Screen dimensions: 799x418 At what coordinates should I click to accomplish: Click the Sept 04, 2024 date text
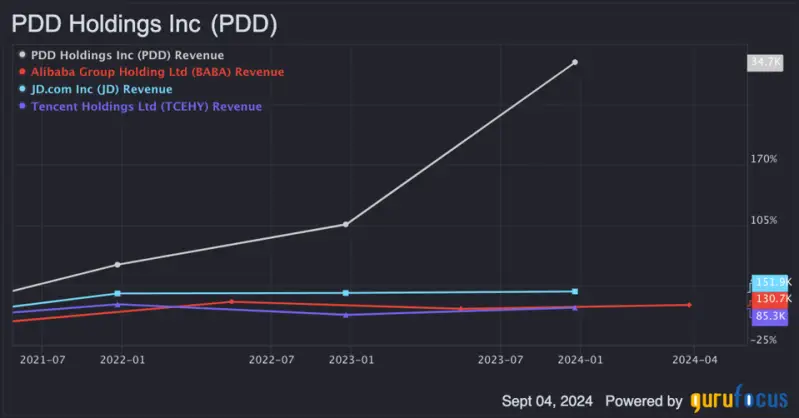[x=547, y=401]
